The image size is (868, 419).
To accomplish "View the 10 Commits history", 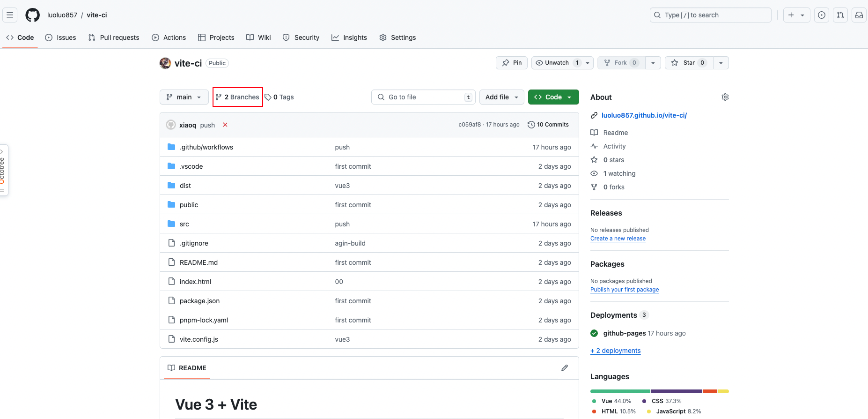I will coord(548,125).
